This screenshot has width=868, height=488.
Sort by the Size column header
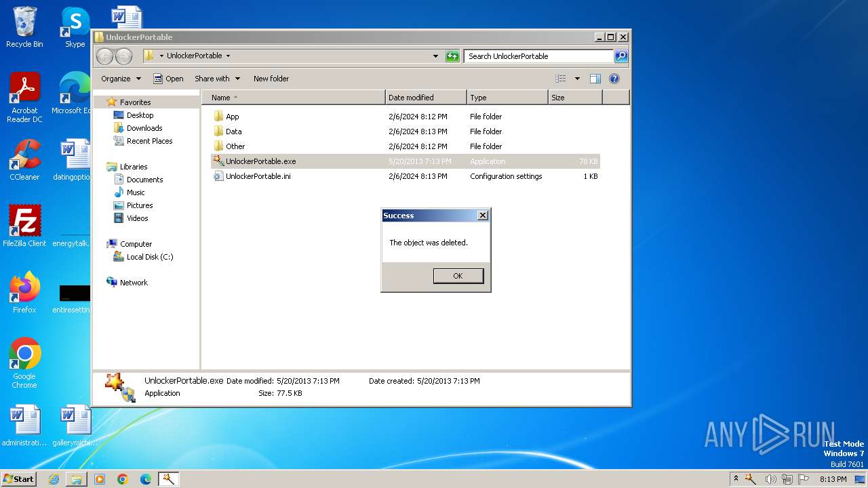click(x=575, y=98)
